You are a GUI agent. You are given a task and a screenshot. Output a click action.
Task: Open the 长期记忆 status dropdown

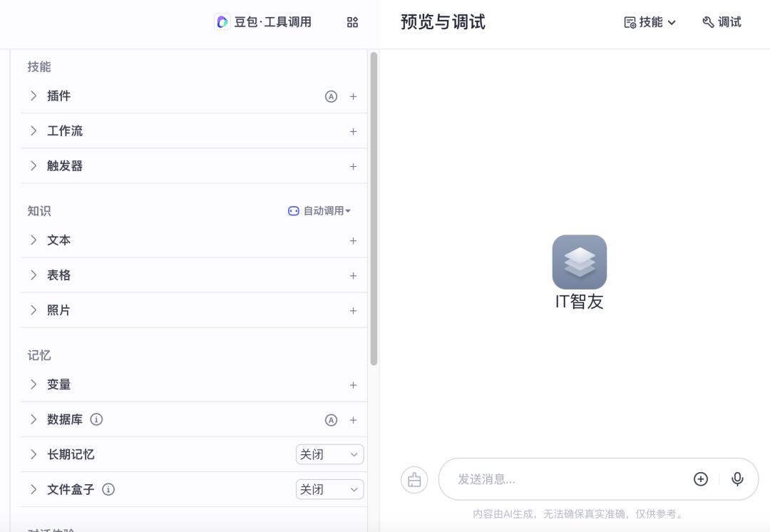pos(329,454)
